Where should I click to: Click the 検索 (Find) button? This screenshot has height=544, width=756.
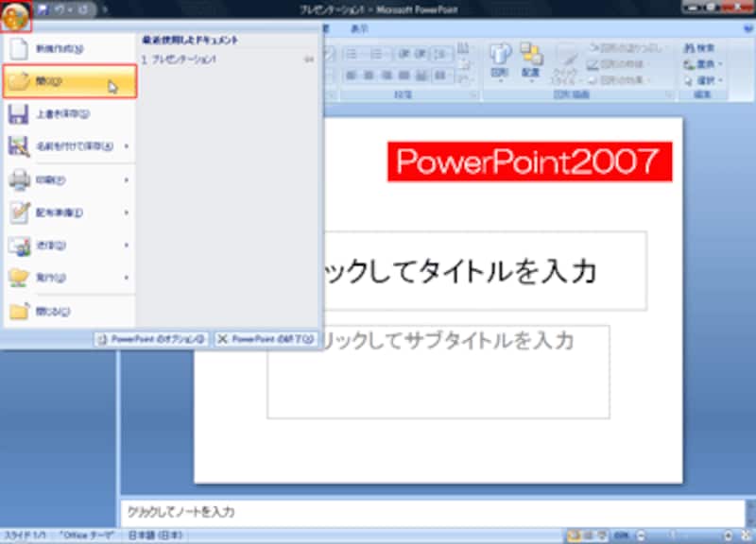[699, 48]
